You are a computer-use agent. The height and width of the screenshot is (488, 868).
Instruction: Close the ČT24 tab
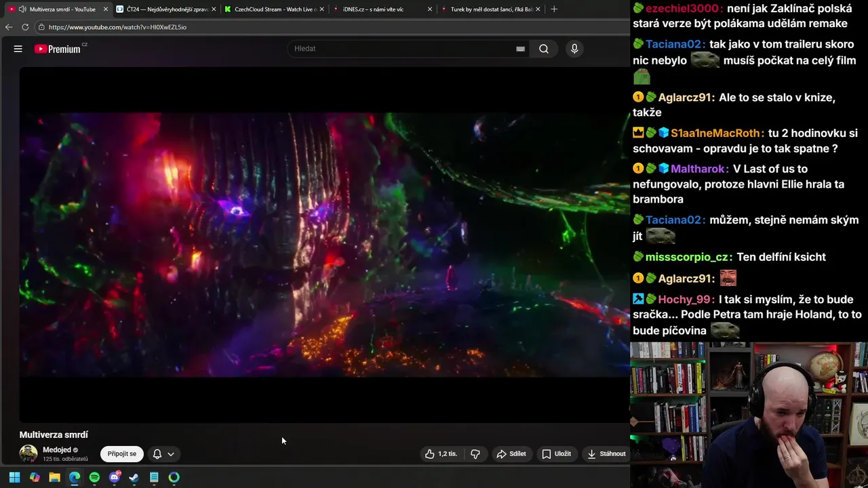(x=214, y=9)
